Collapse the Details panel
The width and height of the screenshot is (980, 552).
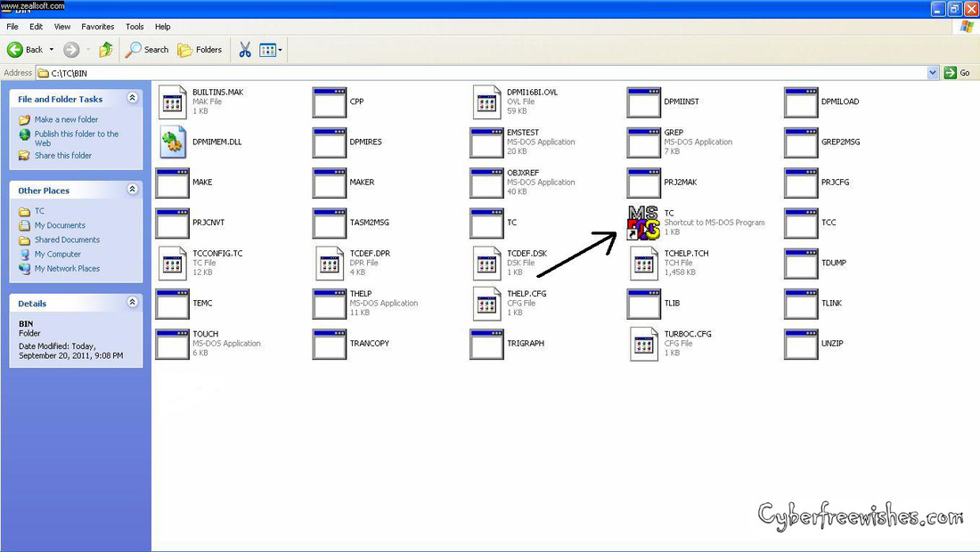[x=132, y=303]
